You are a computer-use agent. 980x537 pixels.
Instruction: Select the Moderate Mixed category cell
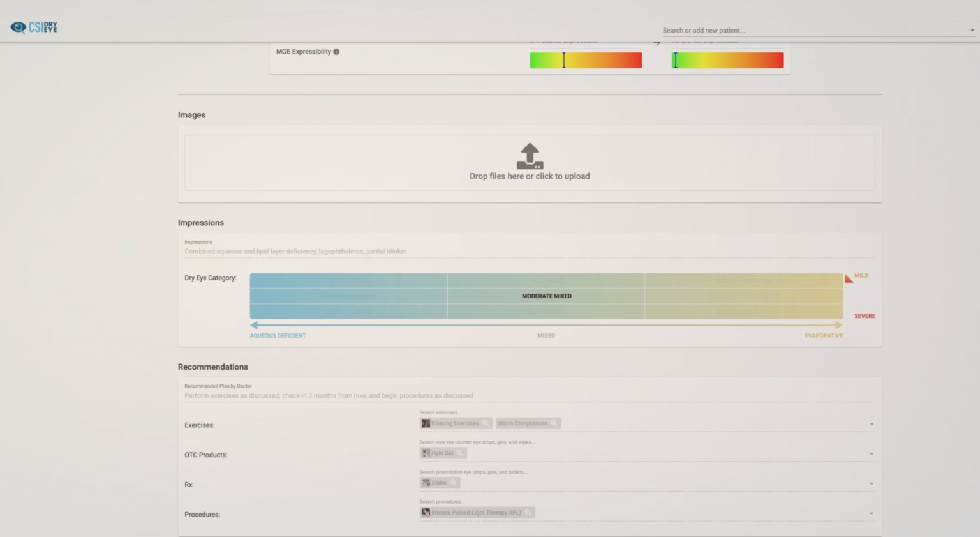pyautogui.click(x=546, y=296)
